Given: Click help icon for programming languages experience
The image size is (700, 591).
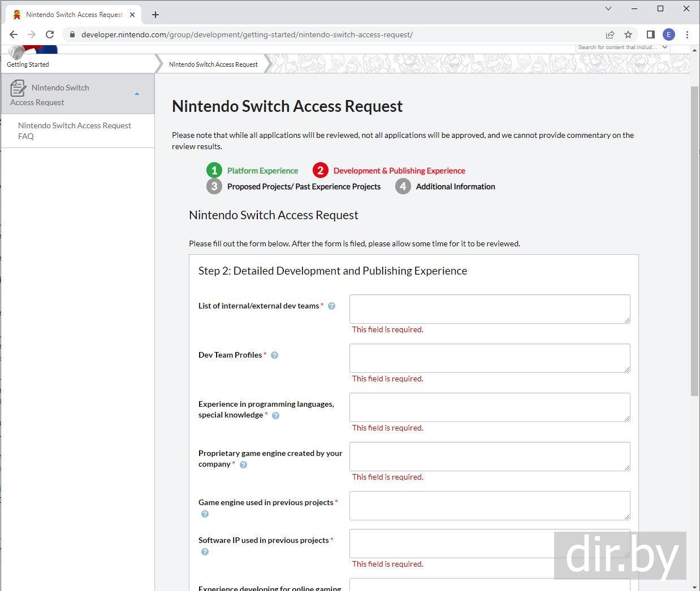Looking at the screenshot, I should tap(276, 416).
